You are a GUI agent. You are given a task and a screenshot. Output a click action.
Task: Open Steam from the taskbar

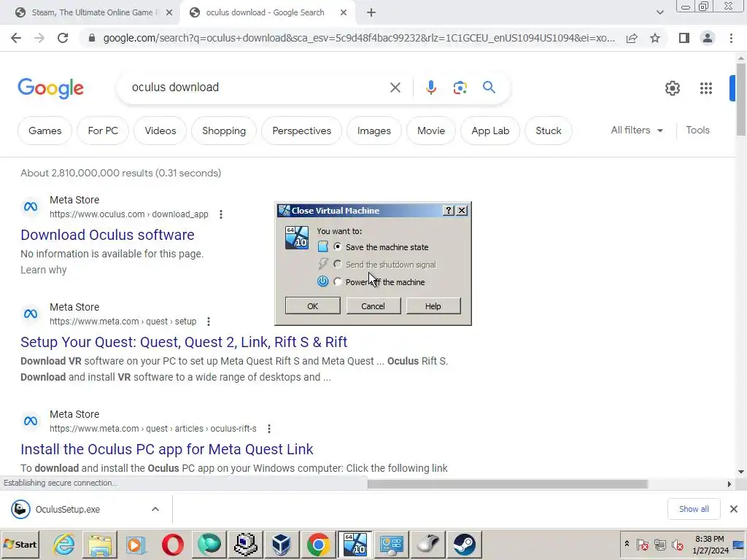click(464, 544)
